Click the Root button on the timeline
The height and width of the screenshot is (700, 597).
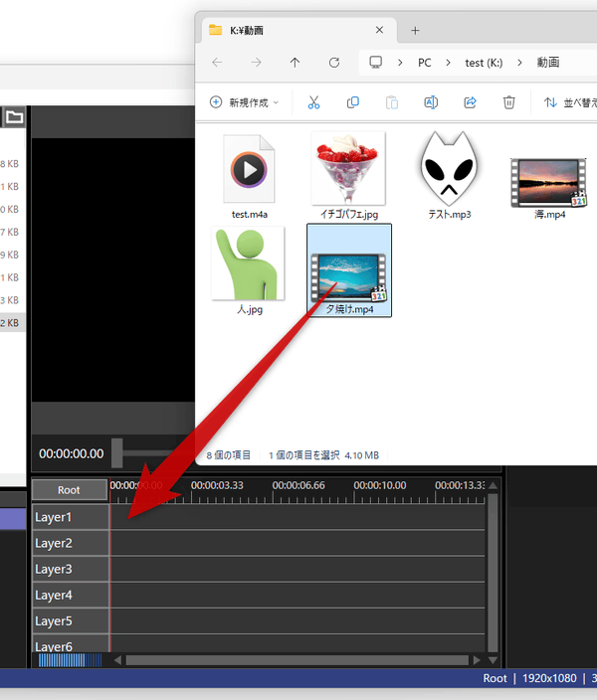click(x=70, y=490)
